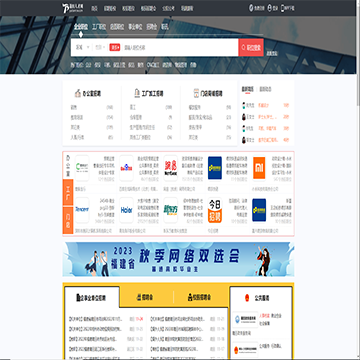The width and height of the screenshot is (360, 360).
Task: Open the city dropdown in the search box
Action: [x=82, y=47]
